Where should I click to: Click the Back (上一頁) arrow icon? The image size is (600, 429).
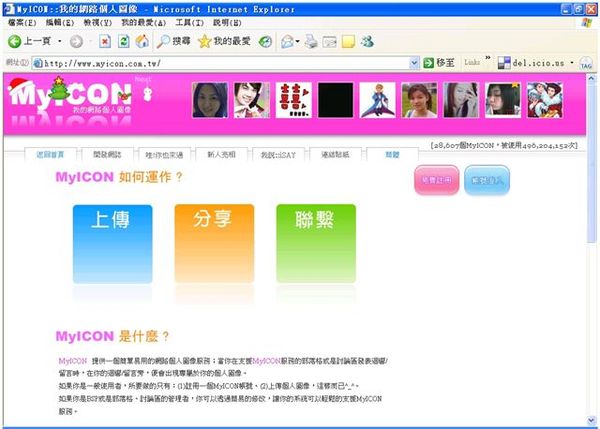(15, 41)
